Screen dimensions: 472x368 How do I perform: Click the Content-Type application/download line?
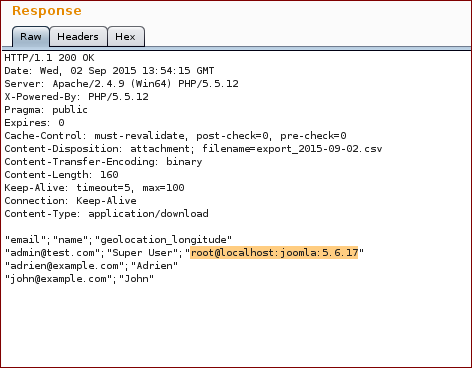pos(106,214)
